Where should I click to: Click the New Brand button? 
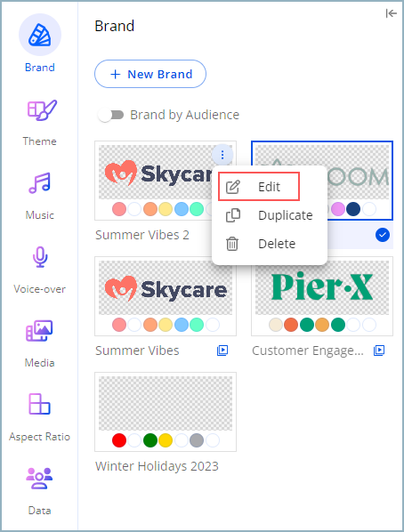point(150,74)
